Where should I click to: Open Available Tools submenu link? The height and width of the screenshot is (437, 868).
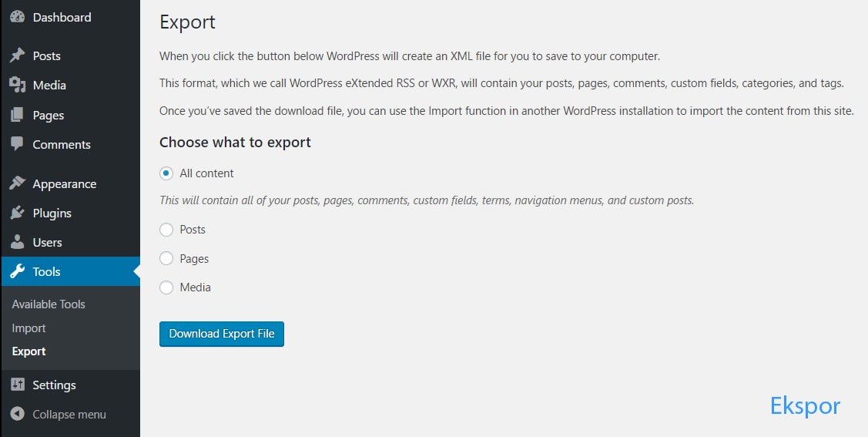(49, 304)
